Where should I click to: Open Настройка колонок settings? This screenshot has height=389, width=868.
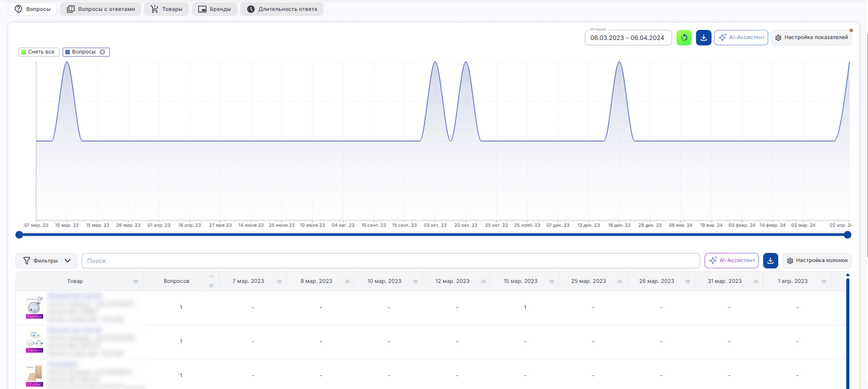(817, 261)
